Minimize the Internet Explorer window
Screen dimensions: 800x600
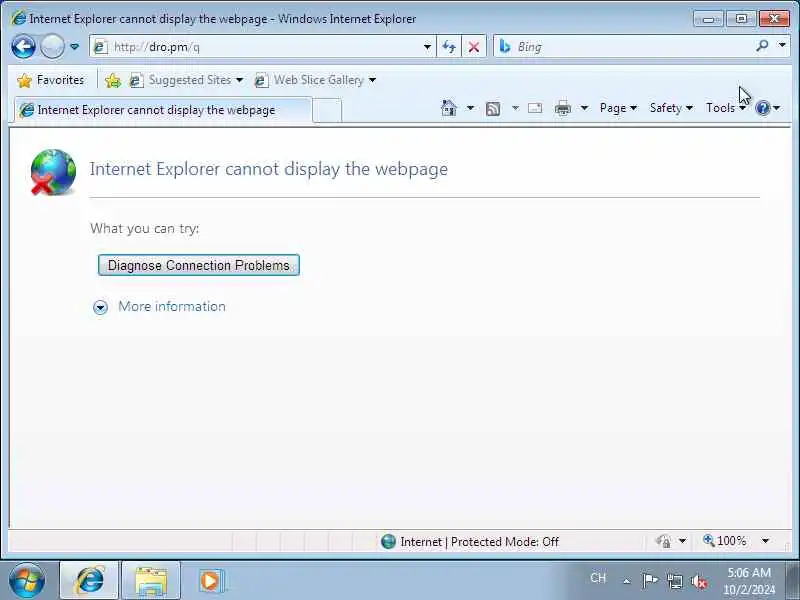click(708, 19)
